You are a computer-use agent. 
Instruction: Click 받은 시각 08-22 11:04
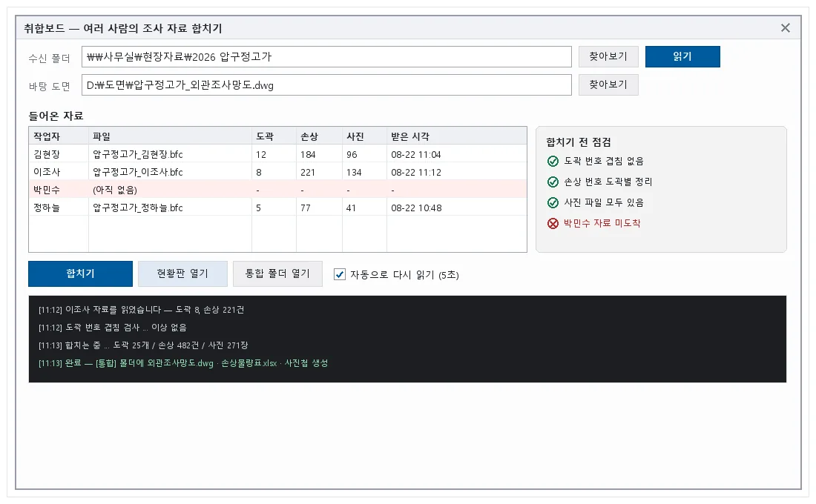click(416, 154)
